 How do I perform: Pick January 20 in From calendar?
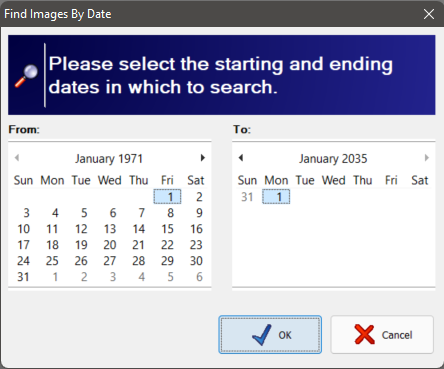coord(110,245)
